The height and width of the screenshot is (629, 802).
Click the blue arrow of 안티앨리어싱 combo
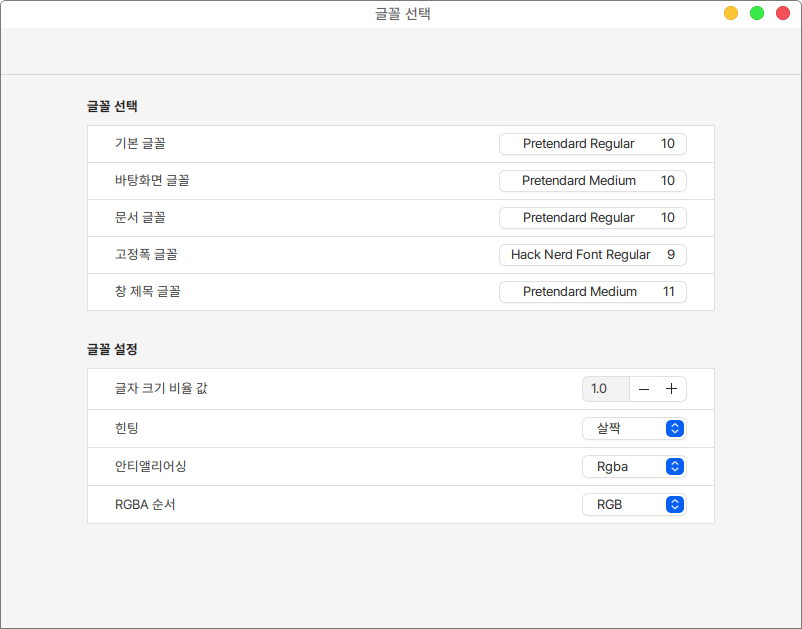[675, 466]
